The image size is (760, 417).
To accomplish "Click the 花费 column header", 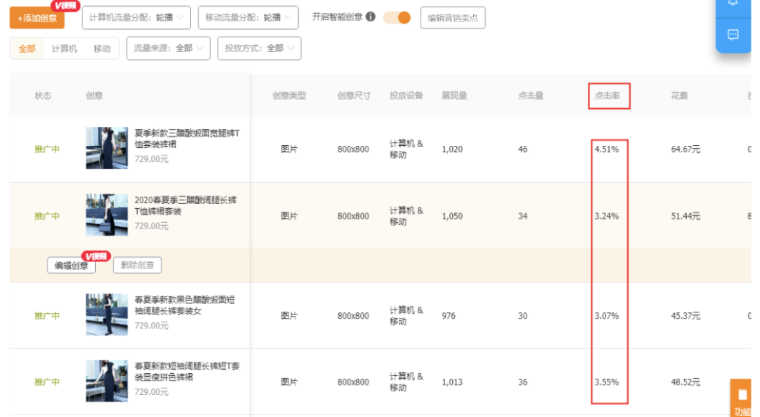I will click(680, 96).
